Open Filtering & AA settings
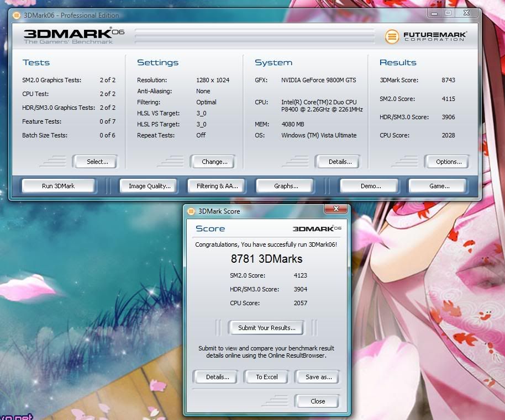505x420 pixels. coord(216,186)
